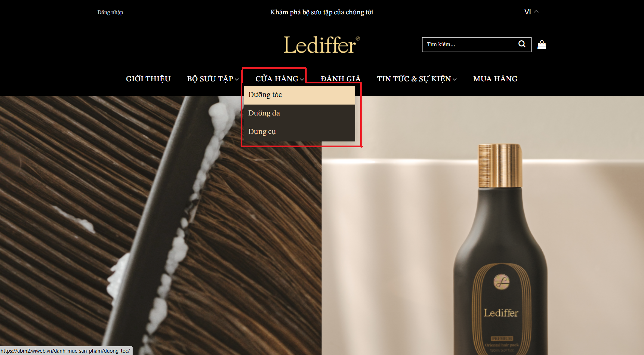644x355 pixels.
Task: Open the shopping bag cart icon
Action: point(542,45)
